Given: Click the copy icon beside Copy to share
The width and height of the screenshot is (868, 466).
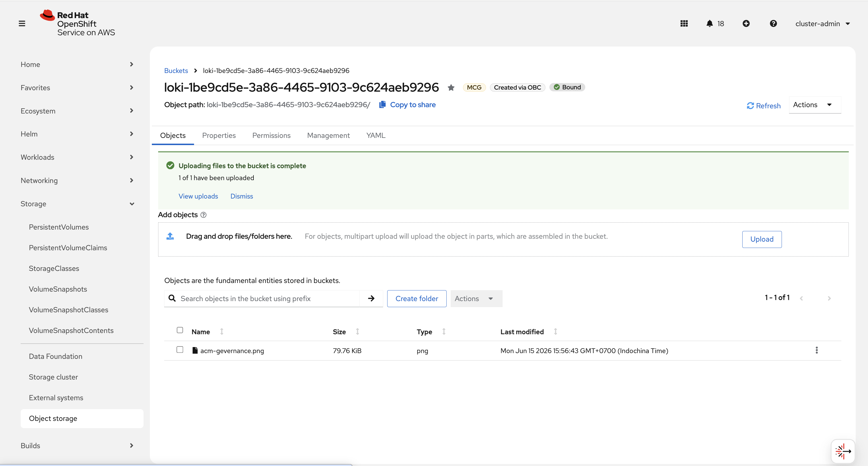Looking at the screenshot, I should 382,105.
